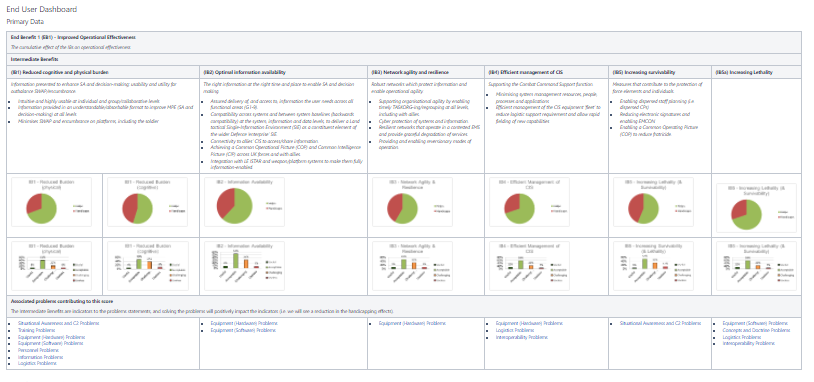Open Logistics Problems in IB4 CIS management column
The width and height of the screenshot is (814, 382).
coord(515,330)
